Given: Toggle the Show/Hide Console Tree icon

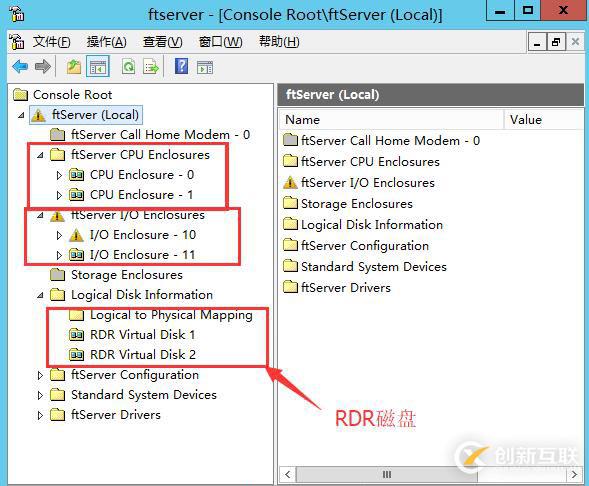Looking at the screenshot, I should [x=98, y=67].
